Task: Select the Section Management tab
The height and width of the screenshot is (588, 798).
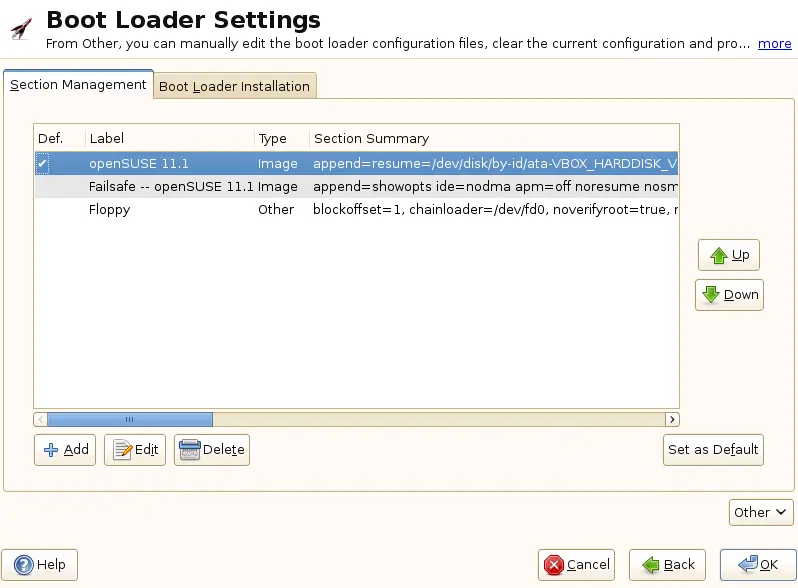Action: tap(78, 85)
